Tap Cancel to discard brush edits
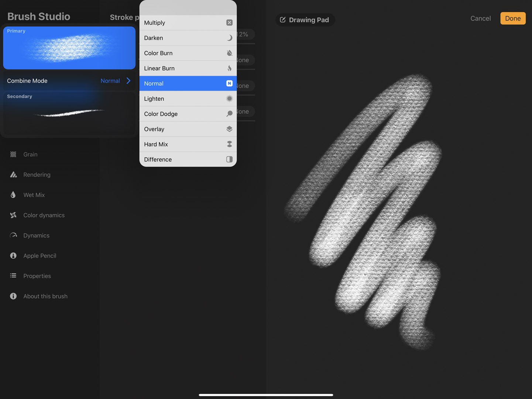532x399 pixels. click(x=480, y=18)
